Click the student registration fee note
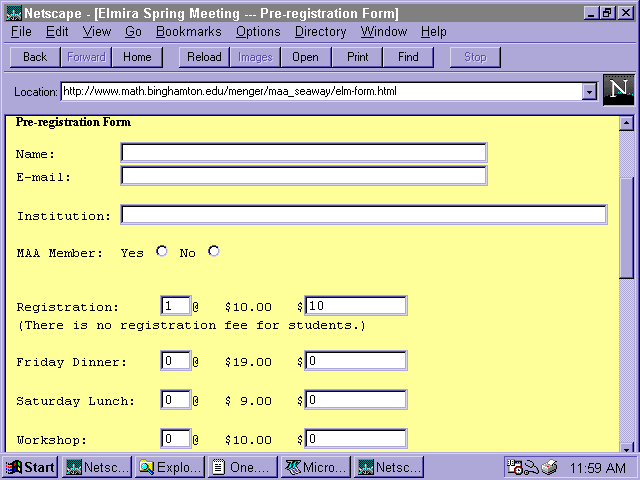 coord(192,325)
